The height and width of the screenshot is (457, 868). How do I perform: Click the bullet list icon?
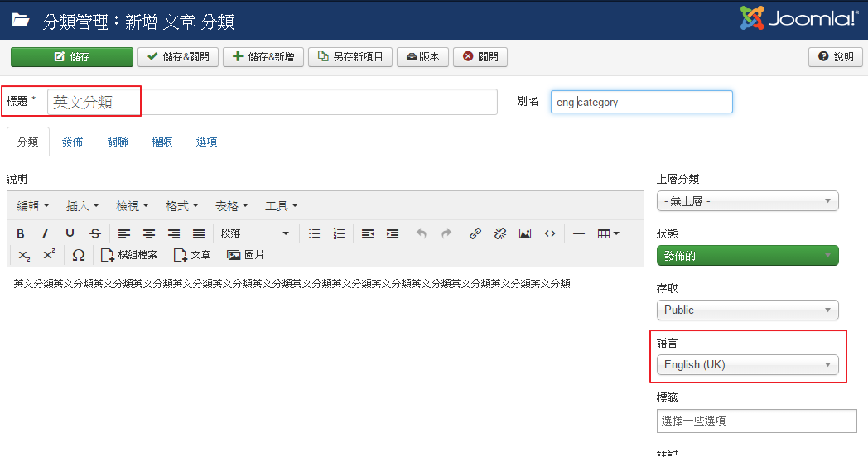pos(314,233)
